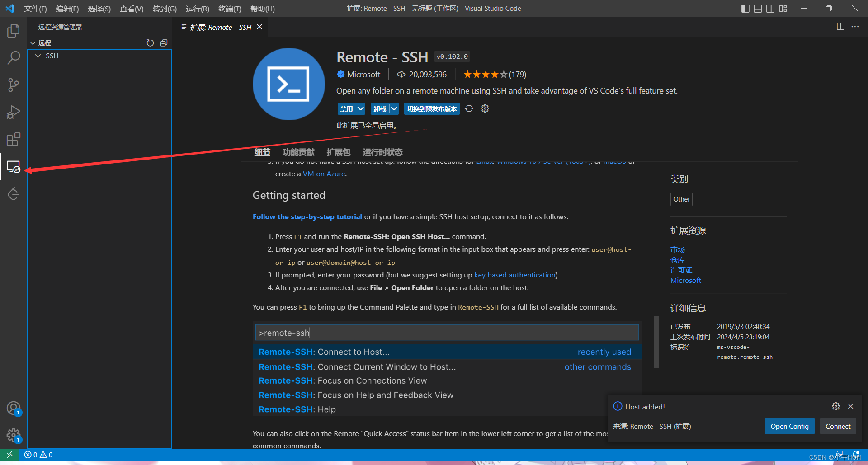
Task: Open the Accounts menu icon
Action: point(14,409)
